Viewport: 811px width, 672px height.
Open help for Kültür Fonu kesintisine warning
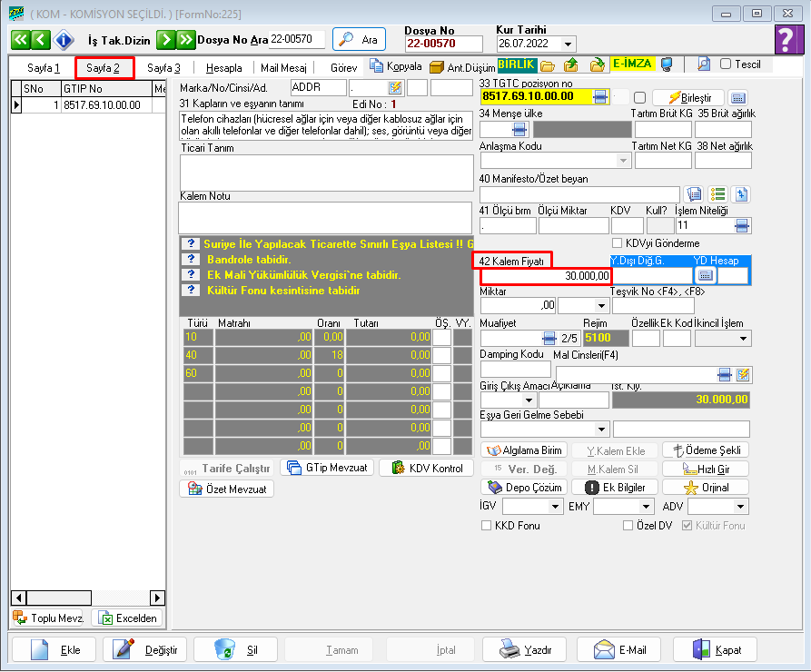coord(192,290)
